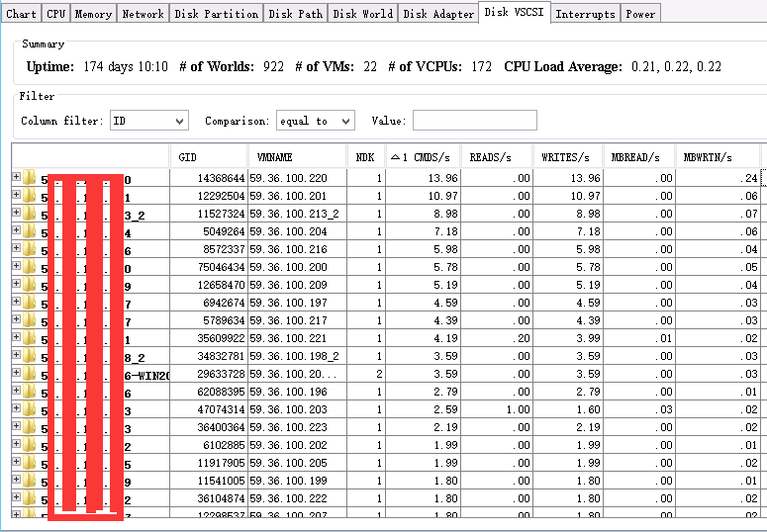Sort by the CMDS/s column header
Image resolution: width=767 pixels, height=532 pixels.
[x=424, y=157]
